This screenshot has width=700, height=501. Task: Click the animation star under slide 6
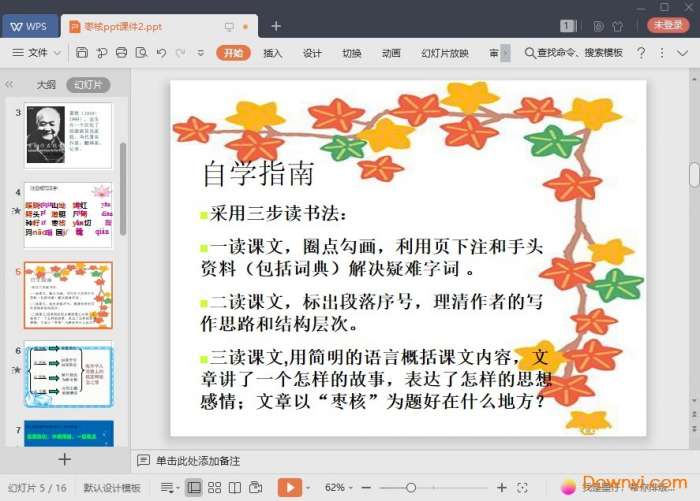pos(17,369)
